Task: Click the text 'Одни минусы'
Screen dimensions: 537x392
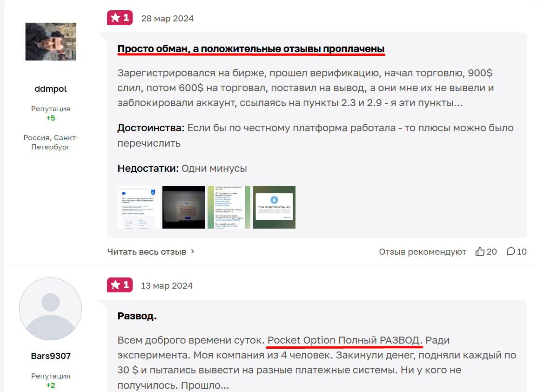Action: point(214,169)
